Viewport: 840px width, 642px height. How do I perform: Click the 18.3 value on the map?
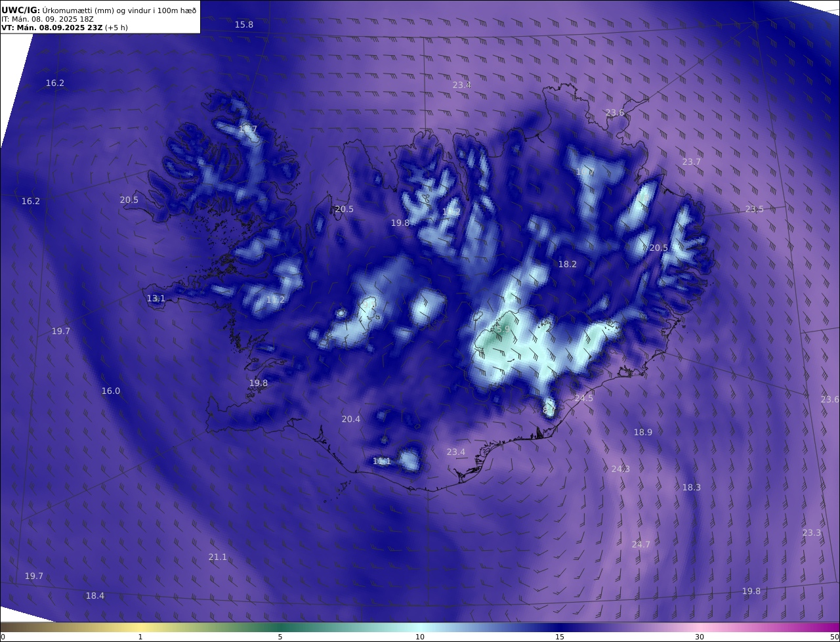tap(692, 487)
